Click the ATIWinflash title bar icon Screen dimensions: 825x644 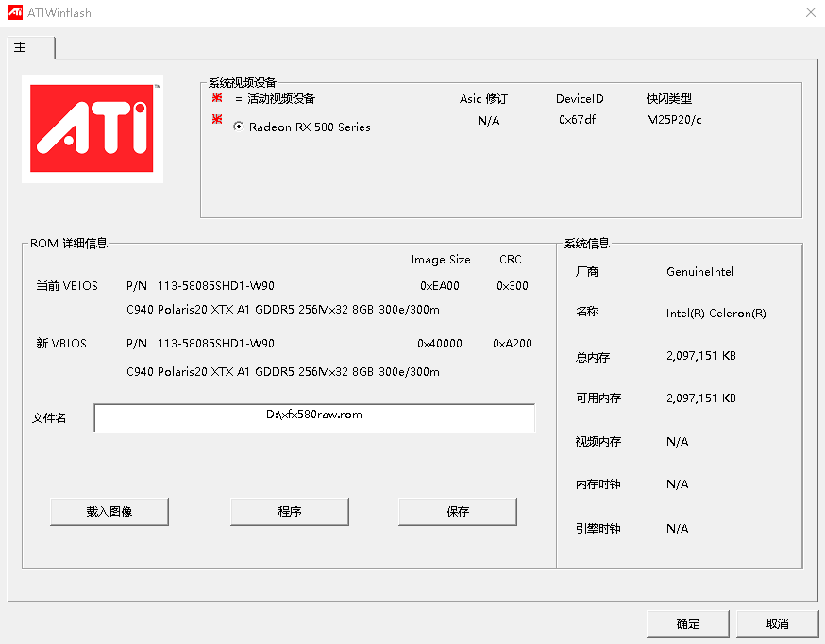pyautogui.click(x=15, y=12)
